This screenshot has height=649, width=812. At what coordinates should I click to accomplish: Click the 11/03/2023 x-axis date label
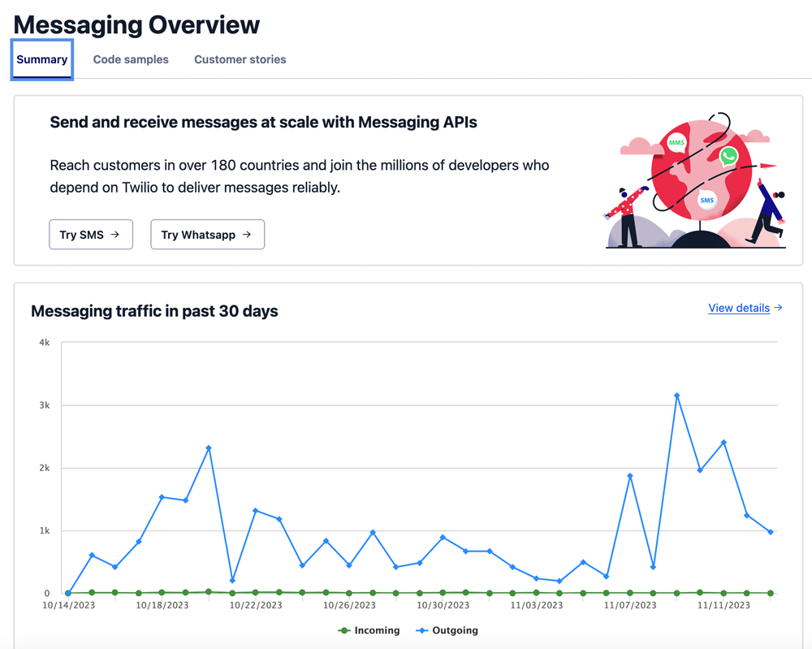click(537, 605)
